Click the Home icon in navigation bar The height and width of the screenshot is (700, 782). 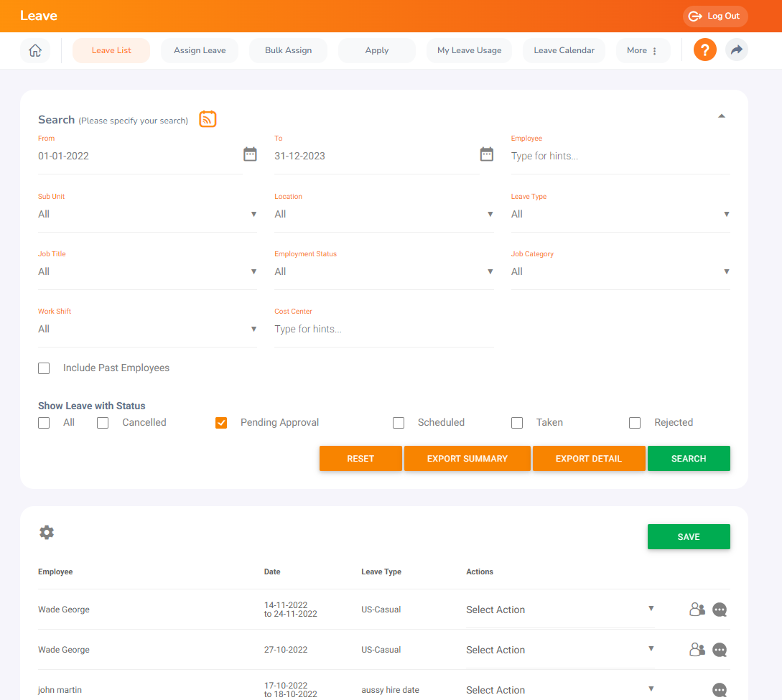pos(34,50)
